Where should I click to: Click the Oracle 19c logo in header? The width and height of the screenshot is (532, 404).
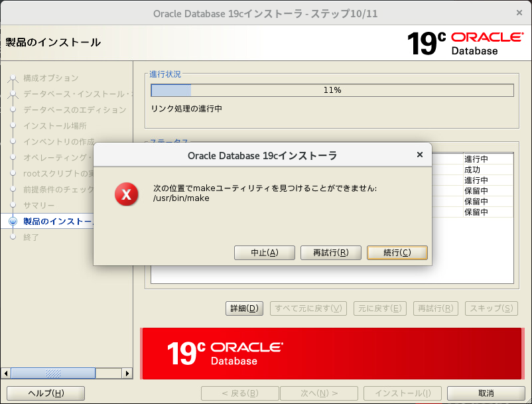coord(465,43)
